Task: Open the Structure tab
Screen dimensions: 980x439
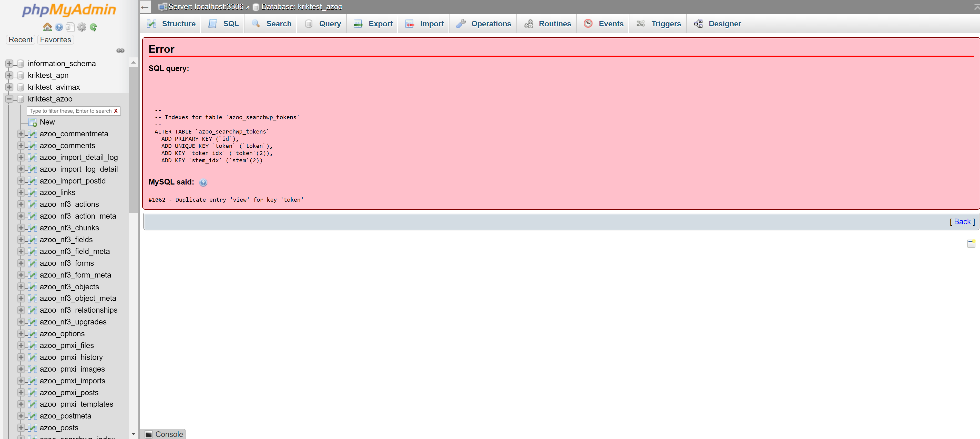Action: click(x=171, y=24)
